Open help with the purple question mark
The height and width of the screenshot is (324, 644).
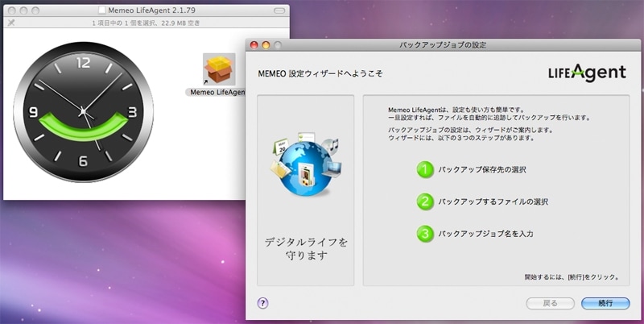[x=262, y=303]
